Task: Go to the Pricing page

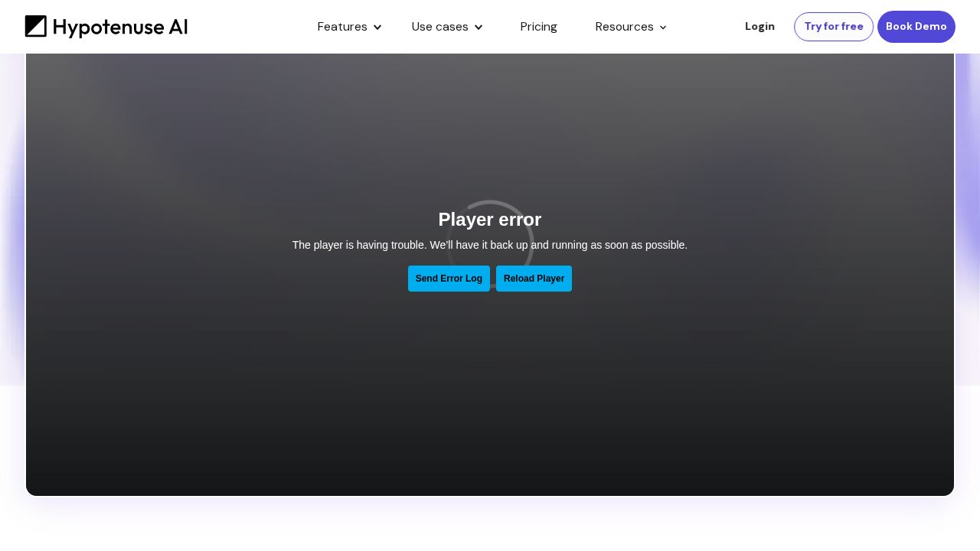Action: click(539, 27)
